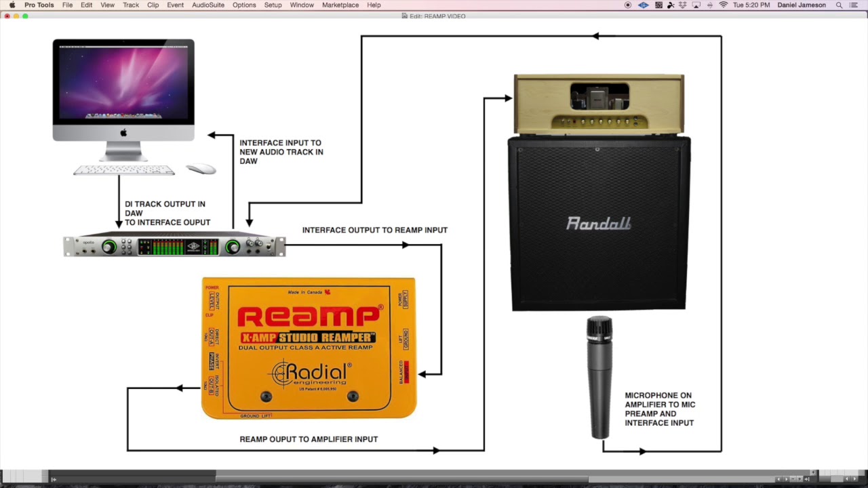
Task: Open the AudioSuite menu
Action: tap(208, 5)
